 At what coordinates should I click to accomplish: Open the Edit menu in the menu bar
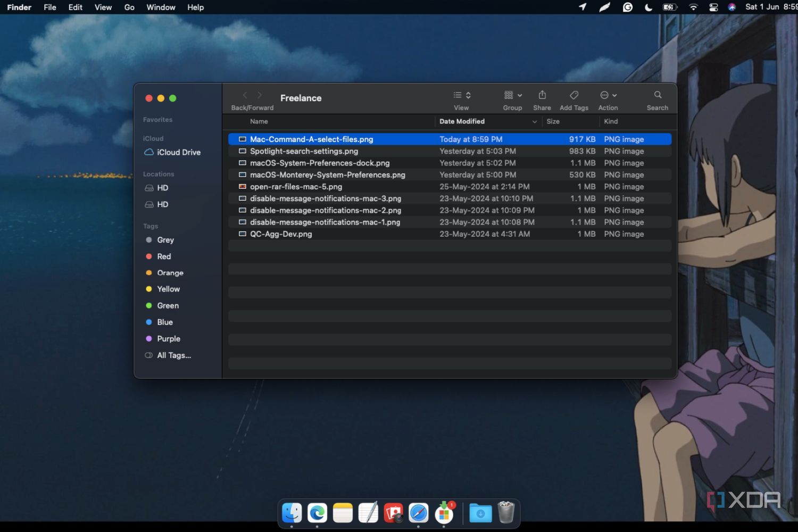pyautogui.click(x=75, y=7)
